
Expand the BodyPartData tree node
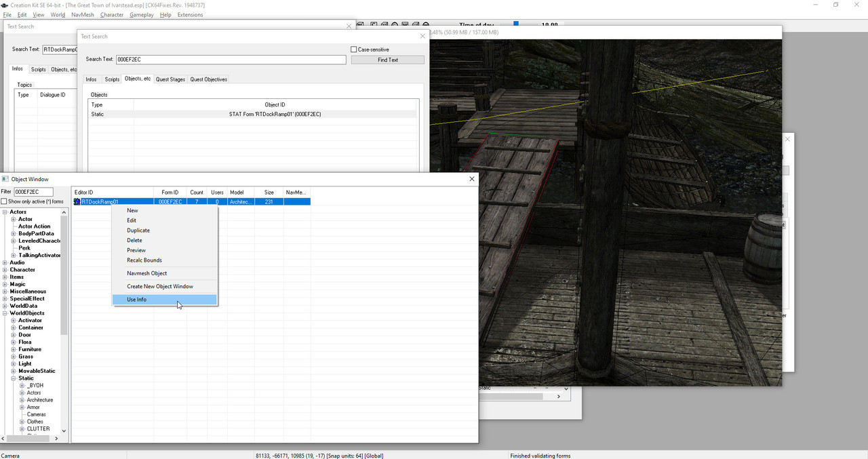pos(14,234)
